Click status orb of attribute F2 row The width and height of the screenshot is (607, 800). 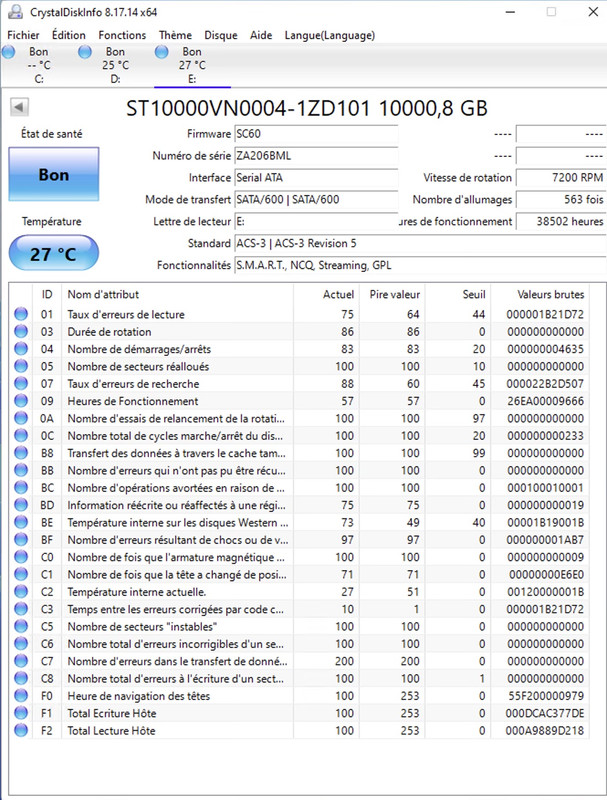click(x=21, y=731)
